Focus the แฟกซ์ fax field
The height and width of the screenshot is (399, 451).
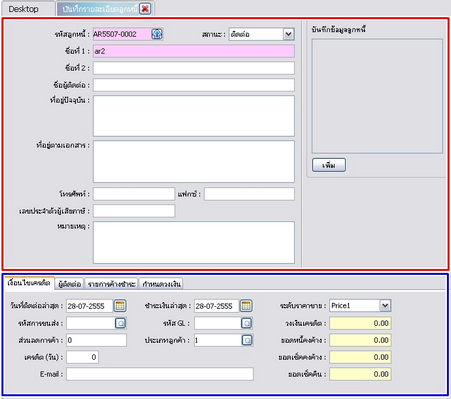[249, 194]
